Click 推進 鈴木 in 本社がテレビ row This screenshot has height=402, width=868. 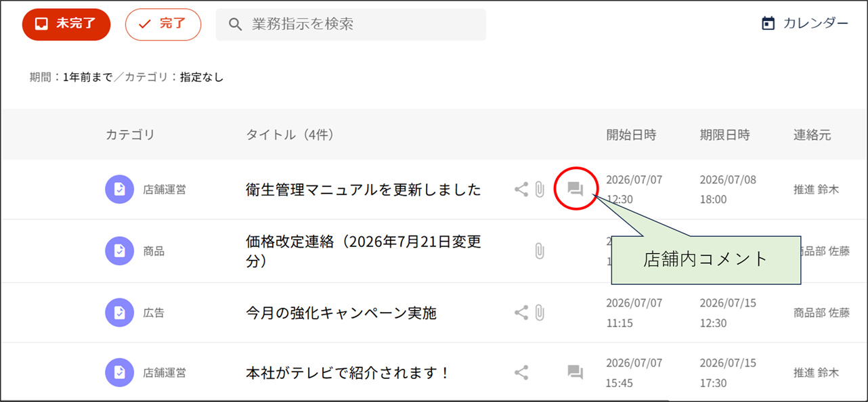(x=816, y=372)
